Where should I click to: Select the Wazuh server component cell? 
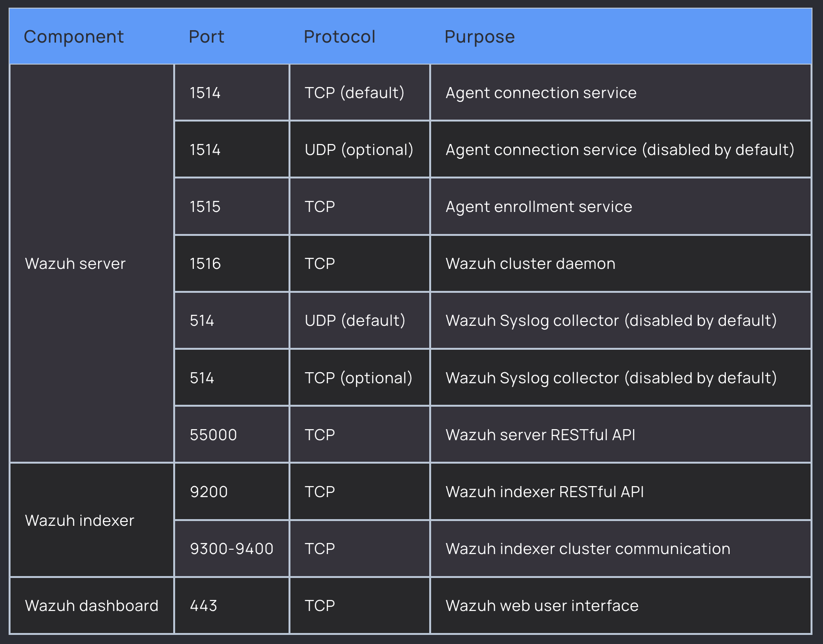point(75,263)
